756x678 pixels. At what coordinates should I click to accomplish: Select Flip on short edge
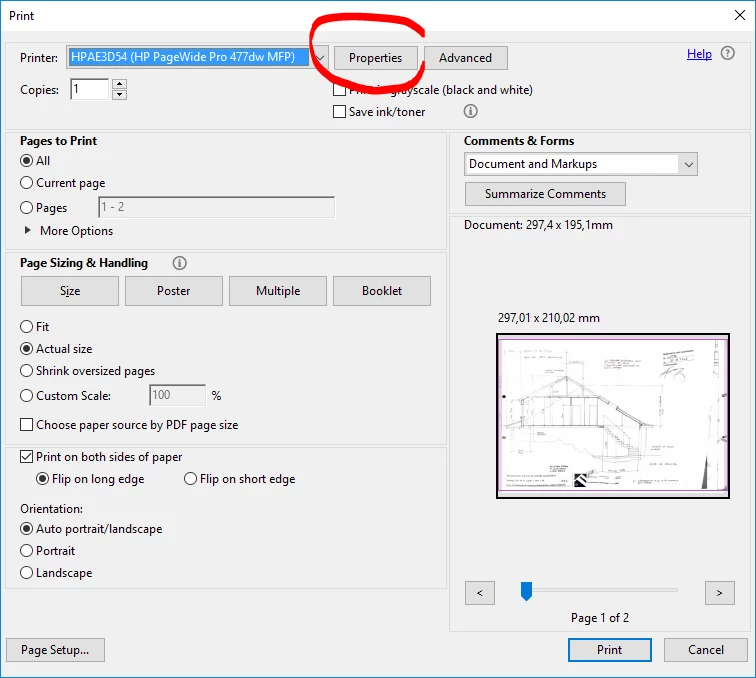click(x=190, y=478)
